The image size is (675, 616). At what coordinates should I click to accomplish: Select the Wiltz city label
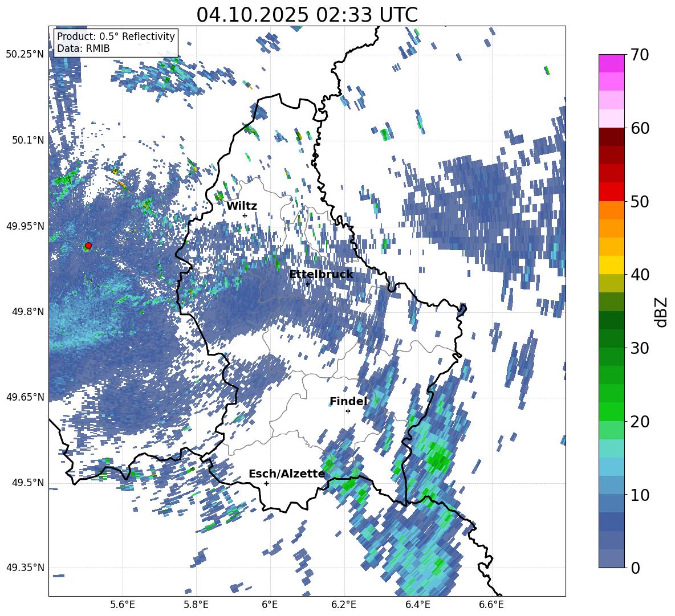(x=242, y=206)
